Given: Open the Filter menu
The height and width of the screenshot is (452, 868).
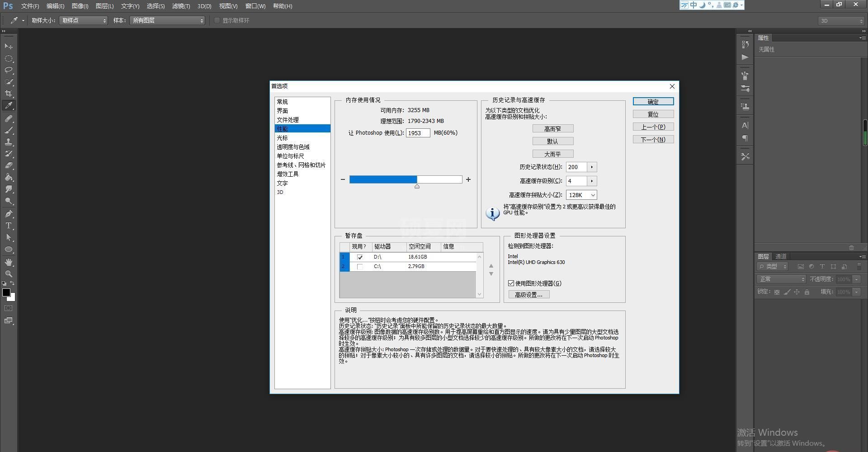Looking at the screenshot, I should 181,6.
